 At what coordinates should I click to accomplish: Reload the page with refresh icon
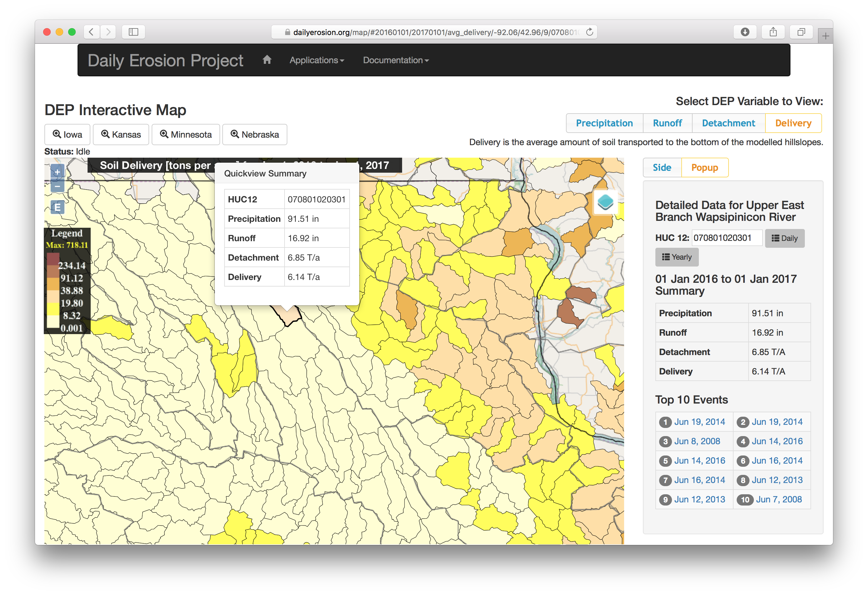(x=589, y=32)
